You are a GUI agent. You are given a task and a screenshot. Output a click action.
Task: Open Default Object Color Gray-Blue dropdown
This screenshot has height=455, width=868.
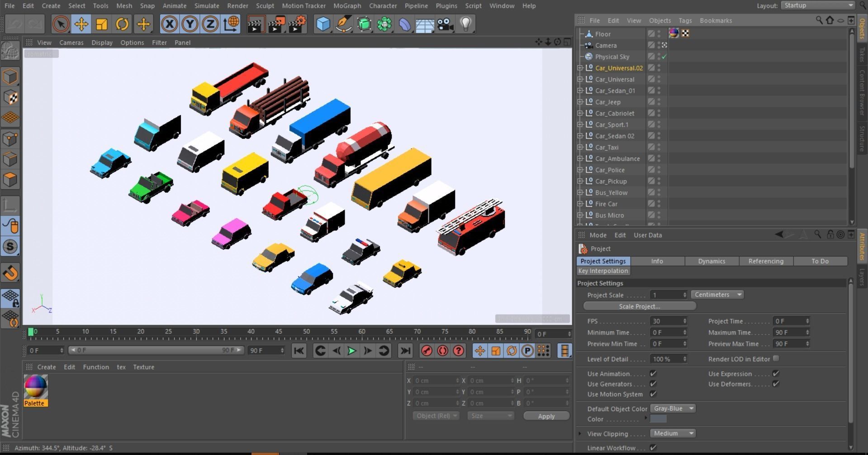673,408
